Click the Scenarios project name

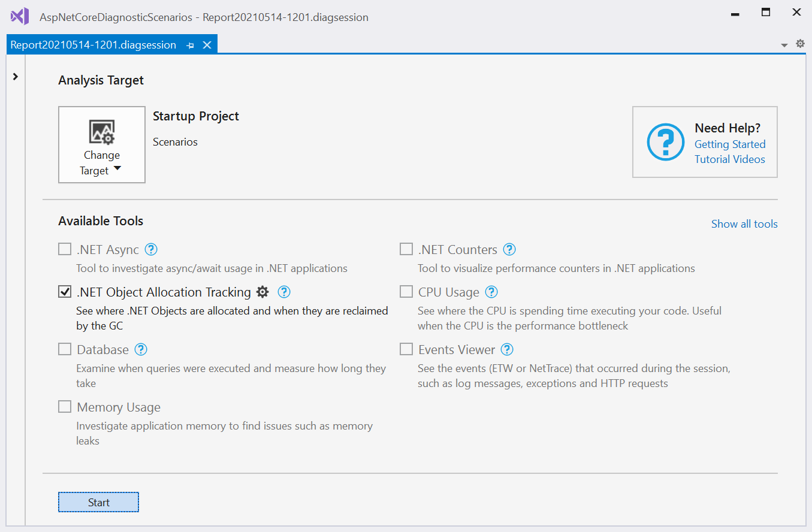(x=175, y=142)
